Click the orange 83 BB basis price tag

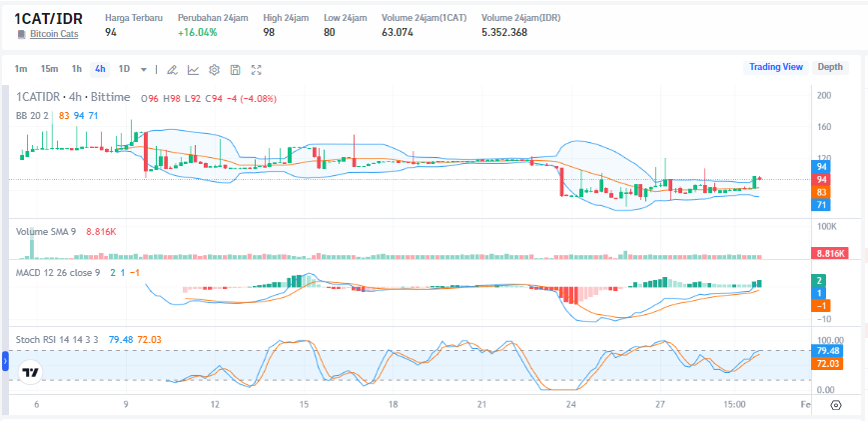822,192
